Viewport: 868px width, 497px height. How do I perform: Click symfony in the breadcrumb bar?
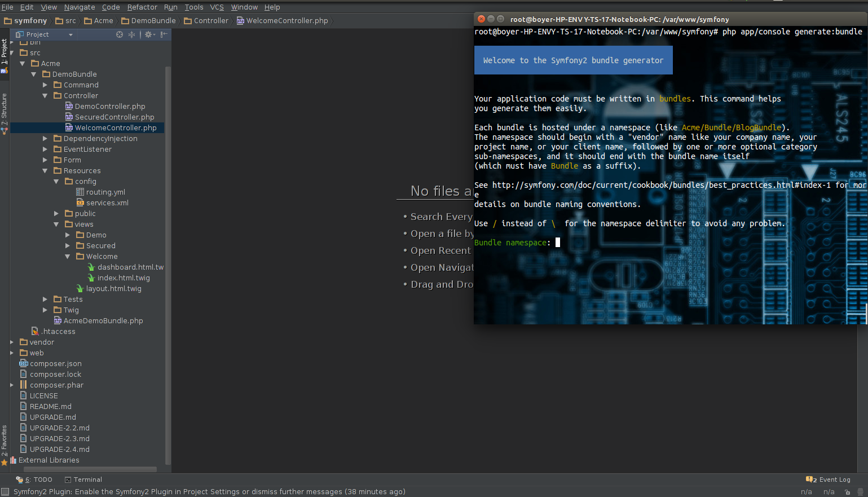point(25,20)
